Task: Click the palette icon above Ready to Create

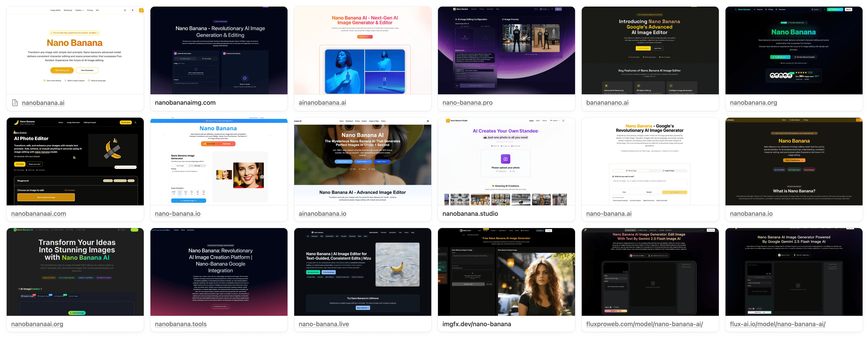Action: point(245,78)
